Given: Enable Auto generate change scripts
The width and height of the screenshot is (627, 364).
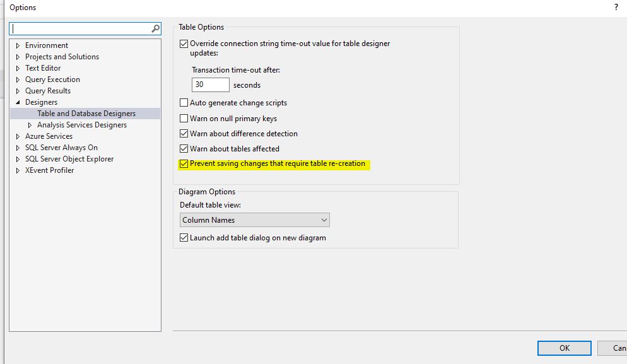Looking at the screenshot, I should click(x=184, y=103).
